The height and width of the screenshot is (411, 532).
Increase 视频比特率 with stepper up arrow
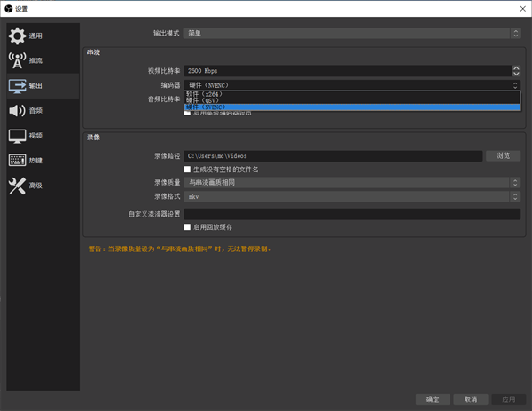click(516, 67)
